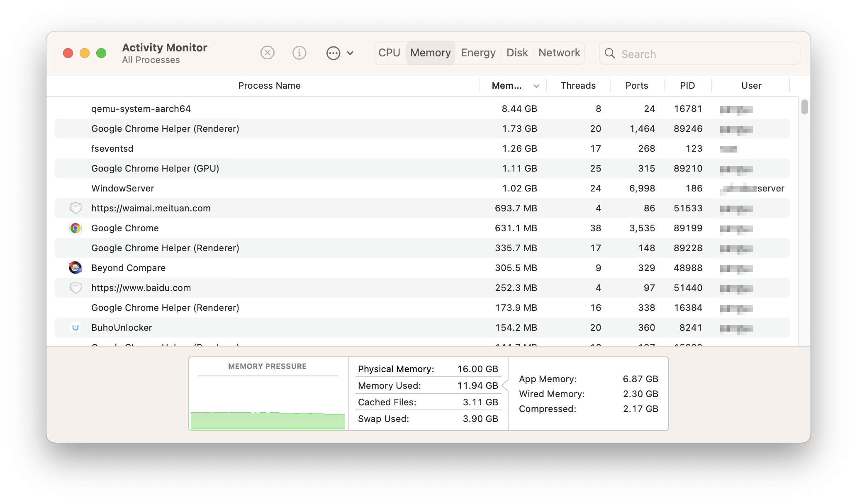Click the BuhoUnlocker app icon
The image size is (857, 504).
tap(75, 327)
